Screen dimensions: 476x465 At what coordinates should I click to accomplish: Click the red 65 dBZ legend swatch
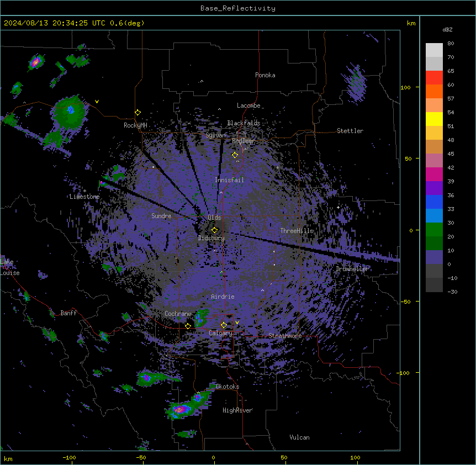tap(434, 78)
